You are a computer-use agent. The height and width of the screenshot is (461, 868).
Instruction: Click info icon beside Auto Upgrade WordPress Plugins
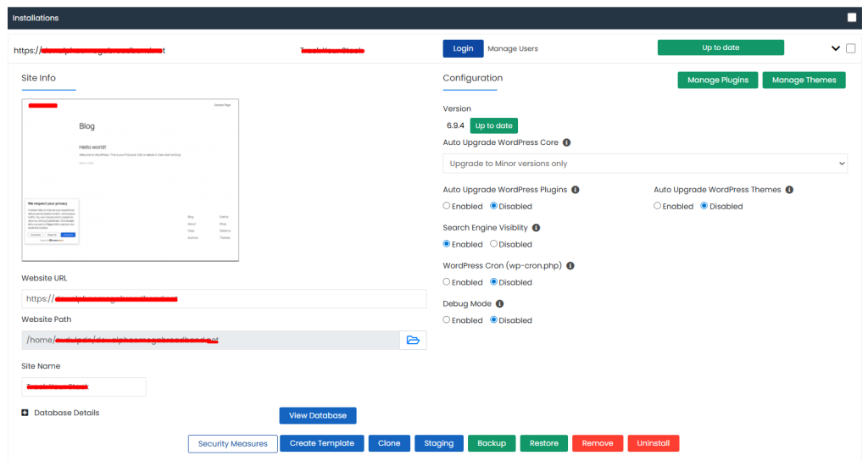click(576, 190)
